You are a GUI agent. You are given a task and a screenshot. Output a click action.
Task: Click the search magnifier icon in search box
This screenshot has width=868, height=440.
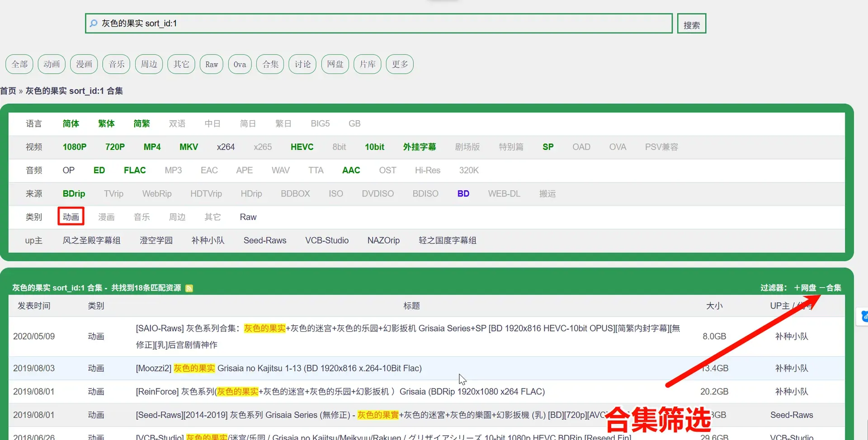tap(93, 23)
